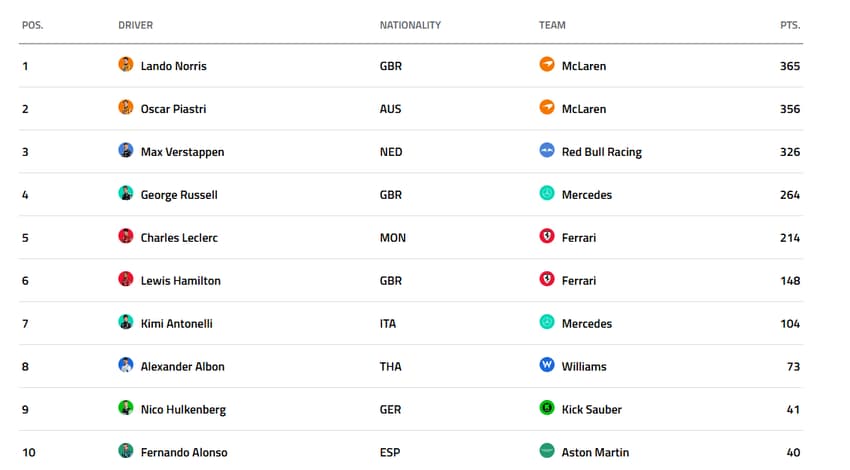Click the NATIONALITY column header
Image resolution: width=850 pixels, height=470 pixels.
point(410,25)
